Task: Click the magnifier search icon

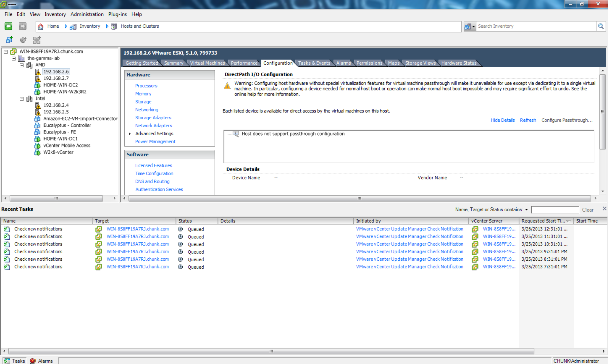Action: pyautogui.click(x=600, y=26)
